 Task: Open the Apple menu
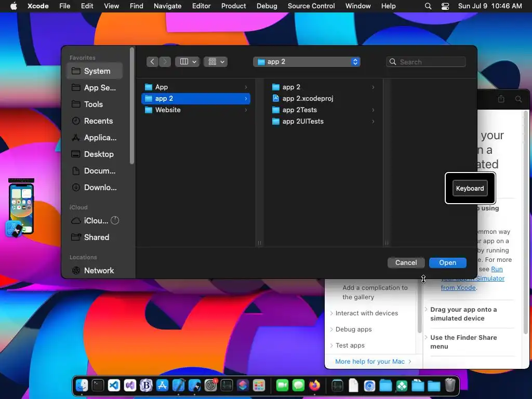click(x=14, y=6)
